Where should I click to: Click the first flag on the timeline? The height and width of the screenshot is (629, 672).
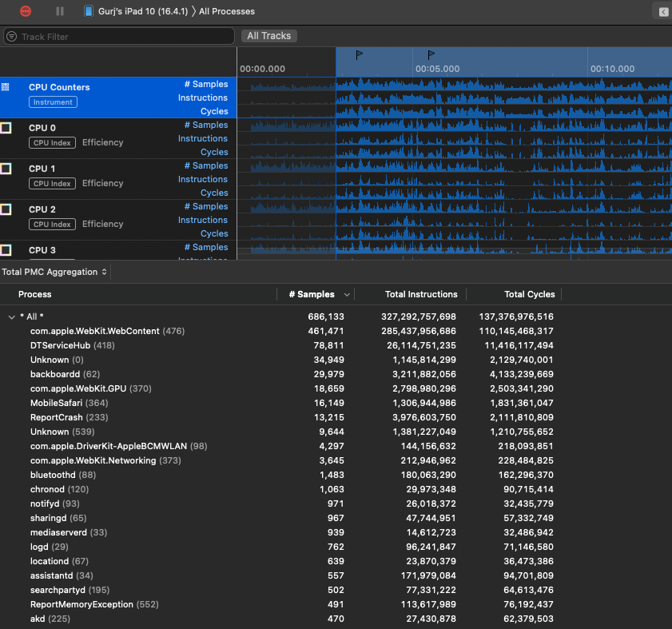pyautogui.click(x=359, y=55)
